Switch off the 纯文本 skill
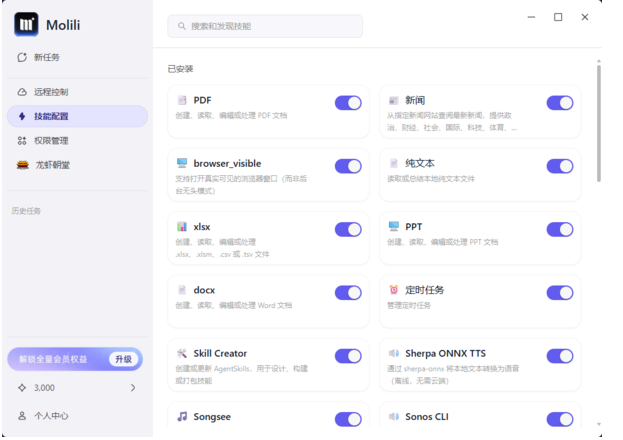The height and width of the screenshot is (440, 623). pyautogui.click(x=560, y=166)
